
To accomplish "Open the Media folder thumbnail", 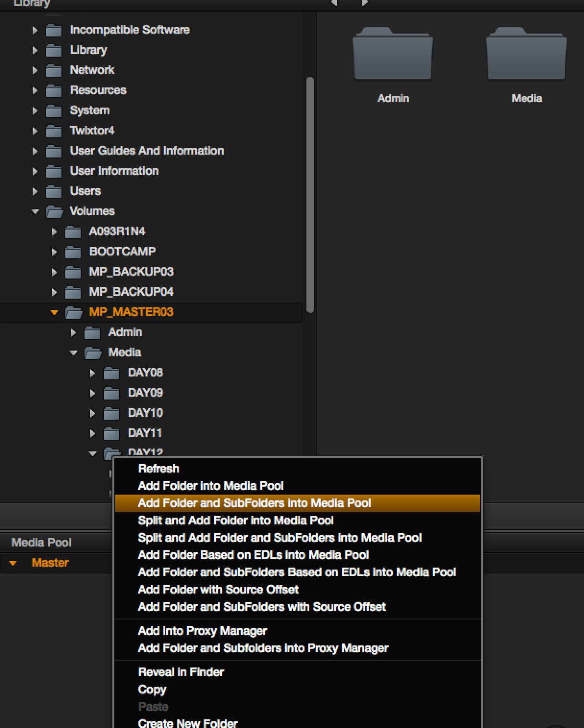I will tap(526, 54).
